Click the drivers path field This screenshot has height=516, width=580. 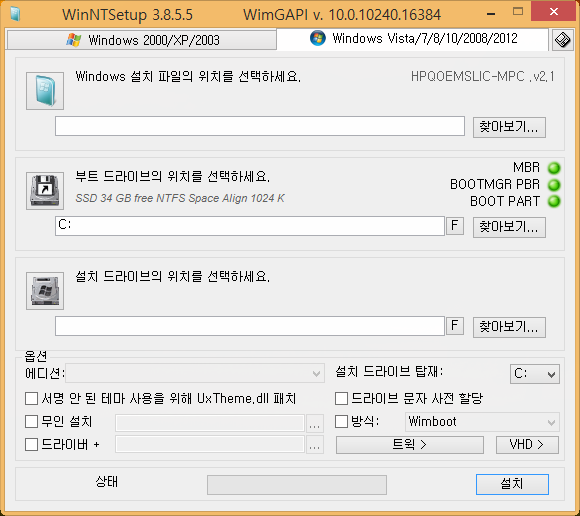tap(210, 444)
